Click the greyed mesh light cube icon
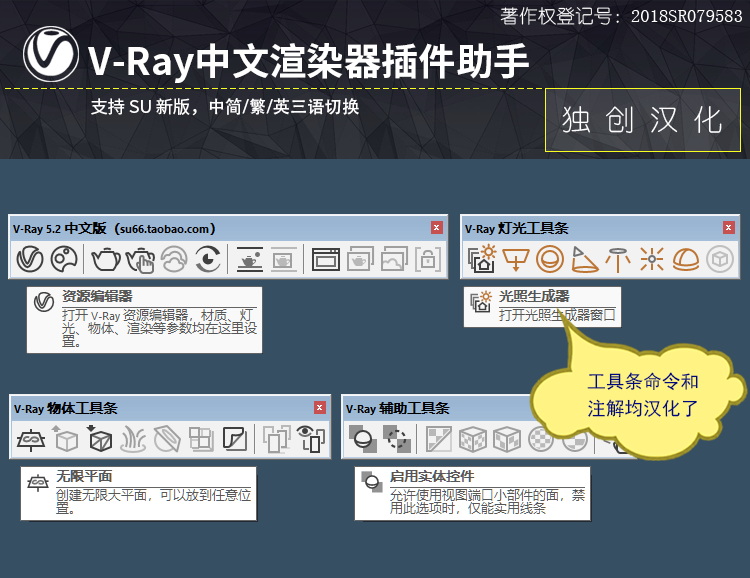 point(720,259)
